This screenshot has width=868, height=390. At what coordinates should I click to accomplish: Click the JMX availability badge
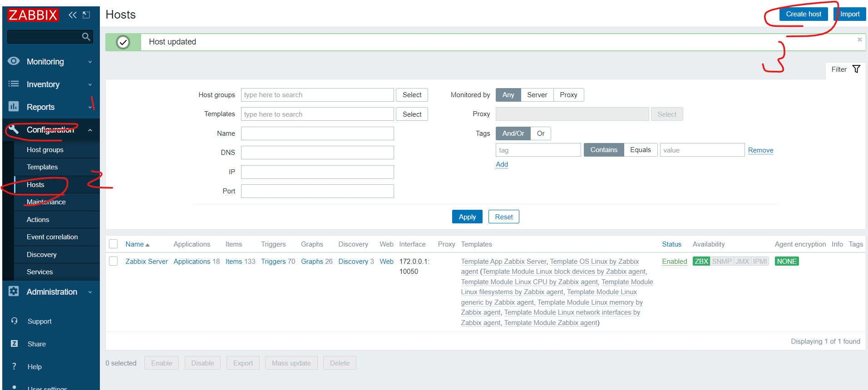(742, 262)
